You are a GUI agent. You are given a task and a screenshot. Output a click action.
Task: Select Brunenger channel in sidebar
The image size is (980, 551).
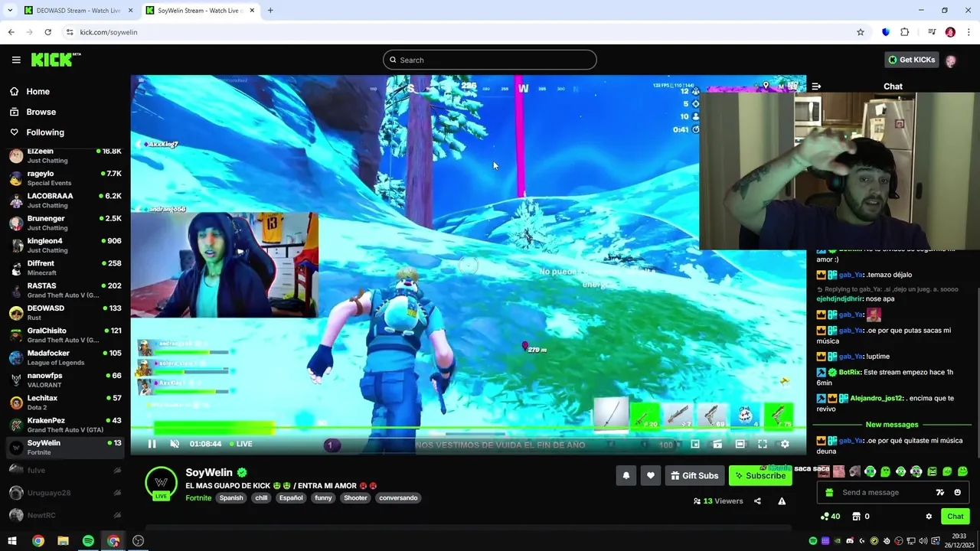(65, 223)
